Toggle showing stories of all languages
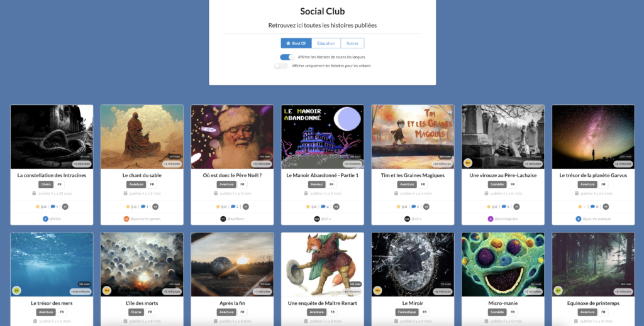Image resolution: width=644 pixels, height=326 pixels. [287, 57]
